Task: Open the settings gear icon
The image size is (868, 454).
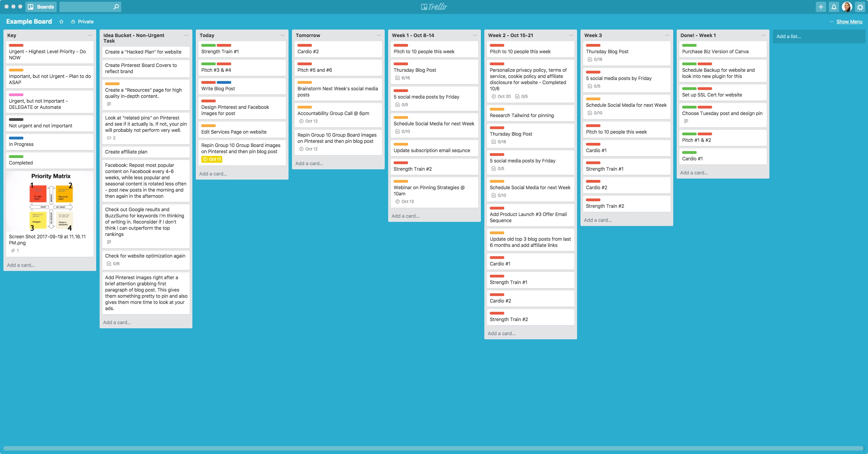Action: coord(860,7)
